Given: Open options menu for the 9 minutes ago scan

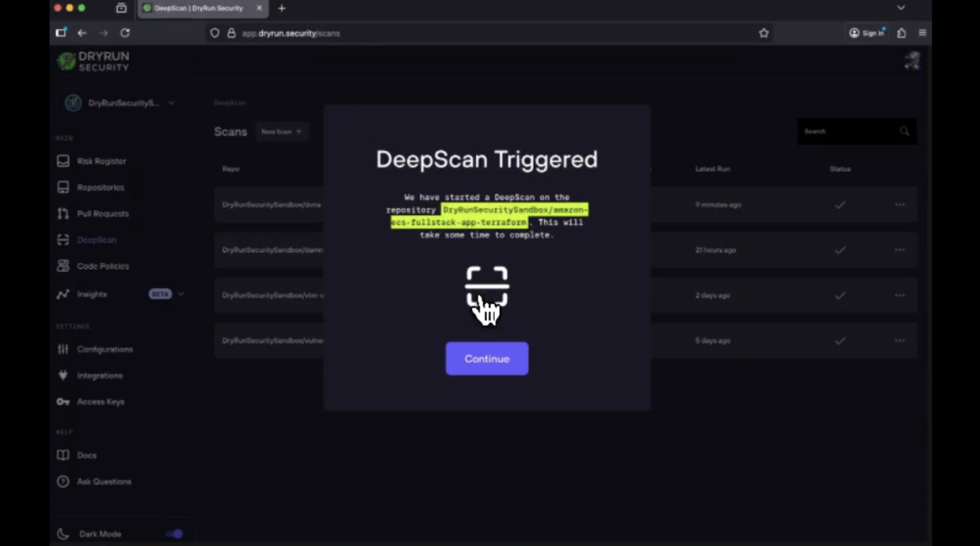Looking at the screenshot, I should click(900, 205).
